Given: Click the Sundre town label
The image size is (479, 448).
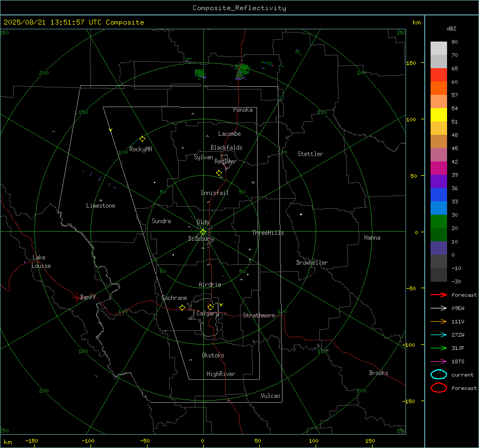Looking at the screenshot, I should click(x=161, y=221).
